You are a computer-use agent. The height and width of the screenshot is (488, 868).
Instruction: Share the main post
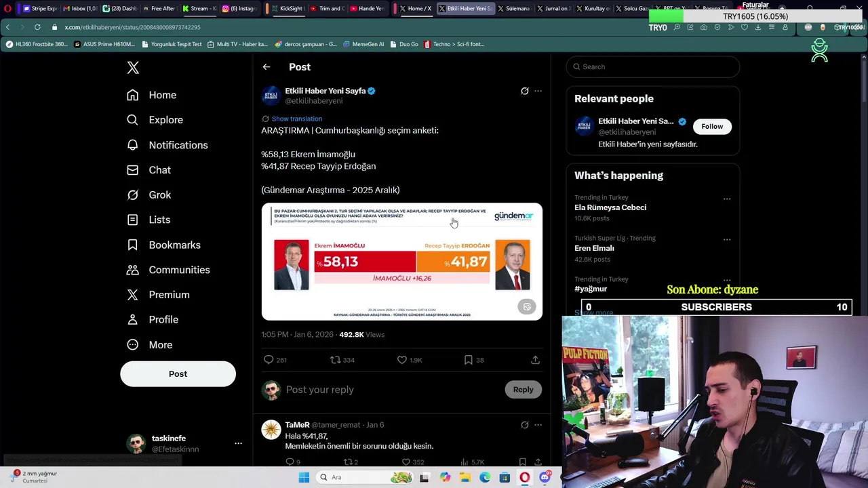click(535, 360)
